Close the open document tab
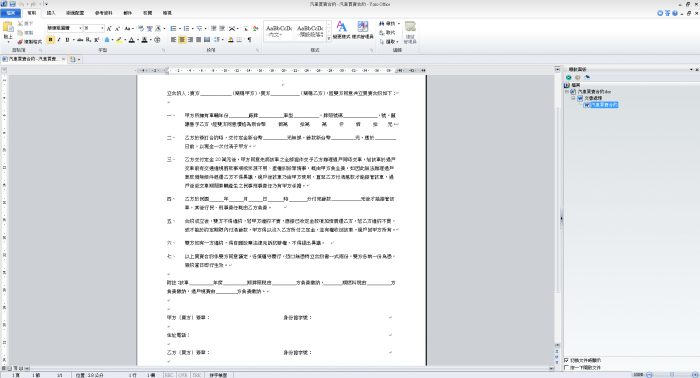The height and width of the screenshot is (378, 700). click(63, 59)
